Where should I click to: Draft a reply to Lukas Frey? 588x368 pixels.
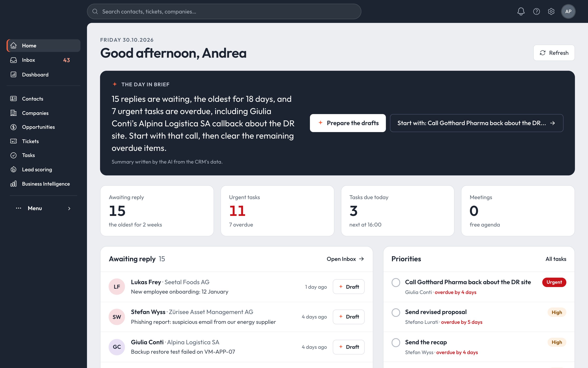[349, 287]
